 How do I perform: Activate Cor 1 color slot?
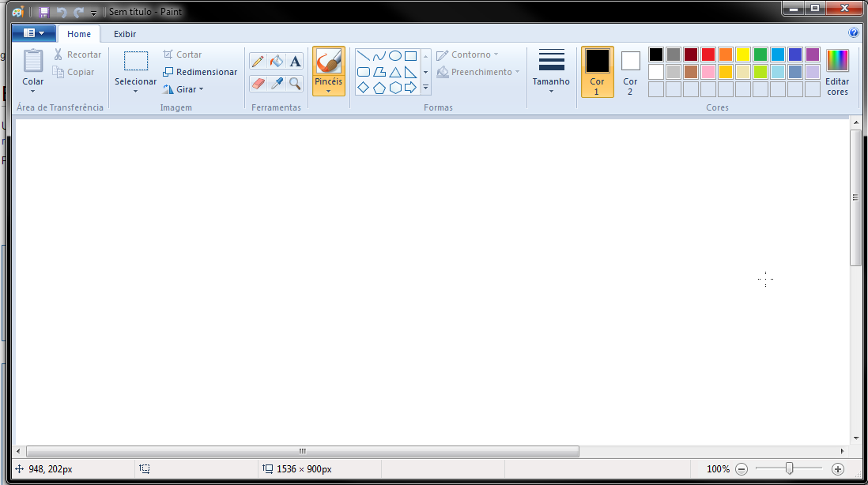tap(597, 72)
